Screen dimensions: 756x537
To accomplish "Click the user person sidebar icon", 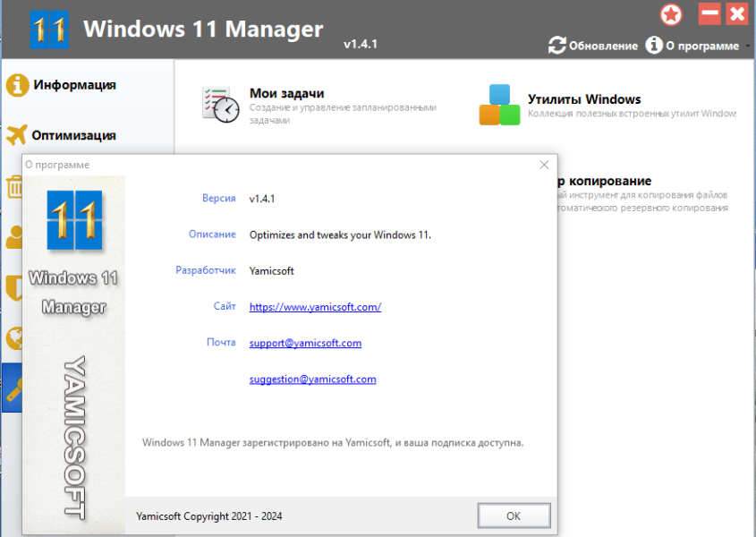I will [14, 237].
